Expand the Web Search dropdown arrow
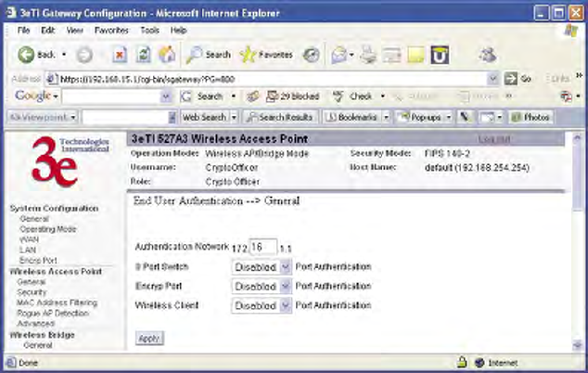 pos(234,118)
